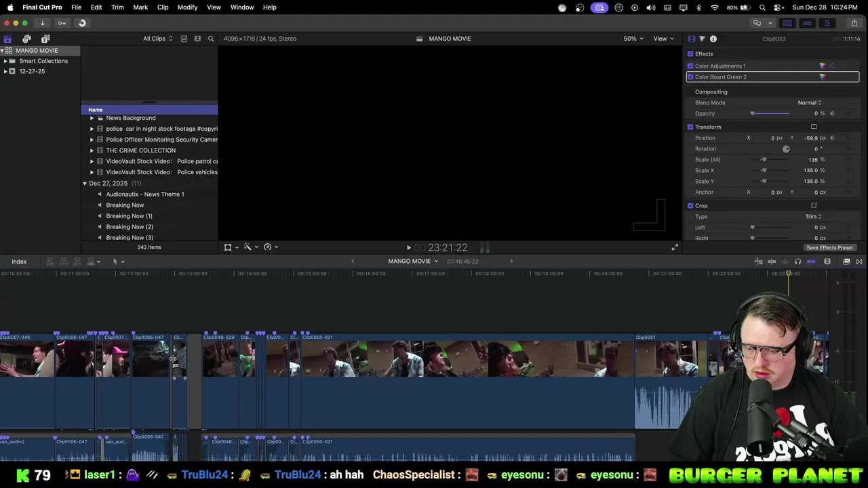This screenshot has height=488, width=868.
Task: Open the Photos and Audio sidebar
Action: (26, 39)
